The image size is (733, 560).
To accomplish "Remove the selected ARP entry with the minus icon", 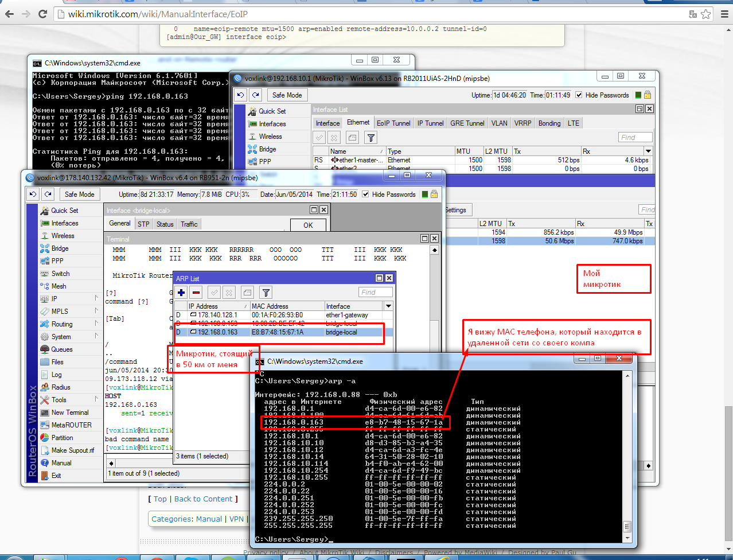I will (x=196, y=293).
